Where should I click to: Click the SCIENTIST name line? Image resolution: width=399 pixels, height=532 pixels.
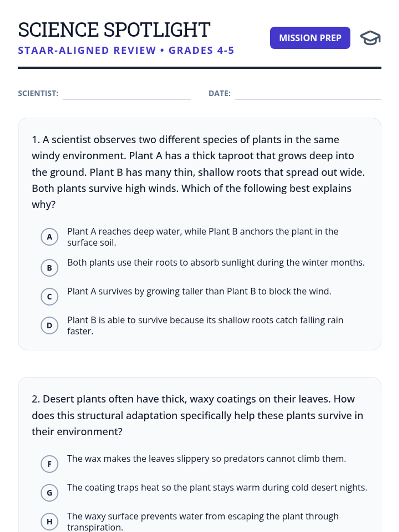click(127, 94)
